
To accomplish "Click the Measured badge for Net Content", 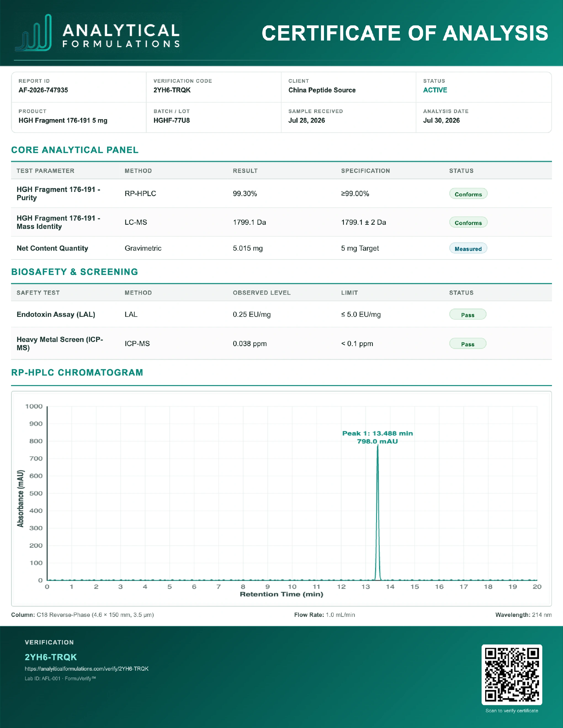I will coord(468,248).
